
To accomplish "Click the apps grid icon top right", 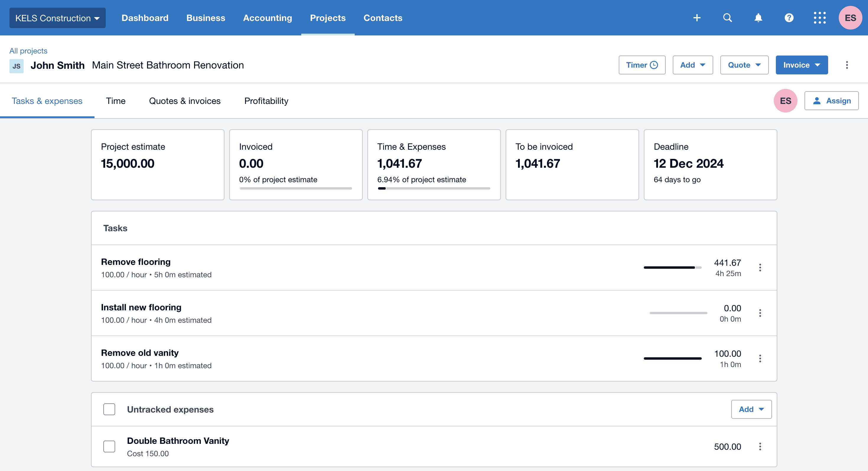I will [819, 17].
